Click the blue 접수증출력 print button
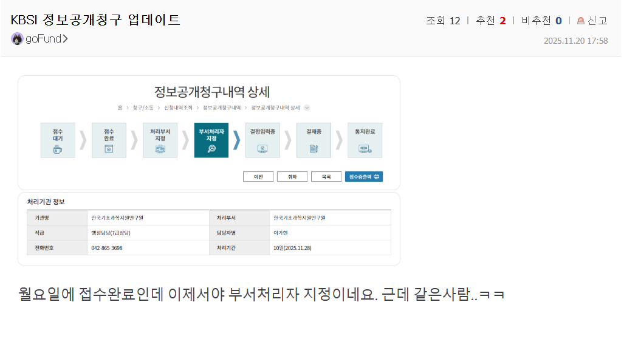624x364 pixels. click(x=364, y=177)
